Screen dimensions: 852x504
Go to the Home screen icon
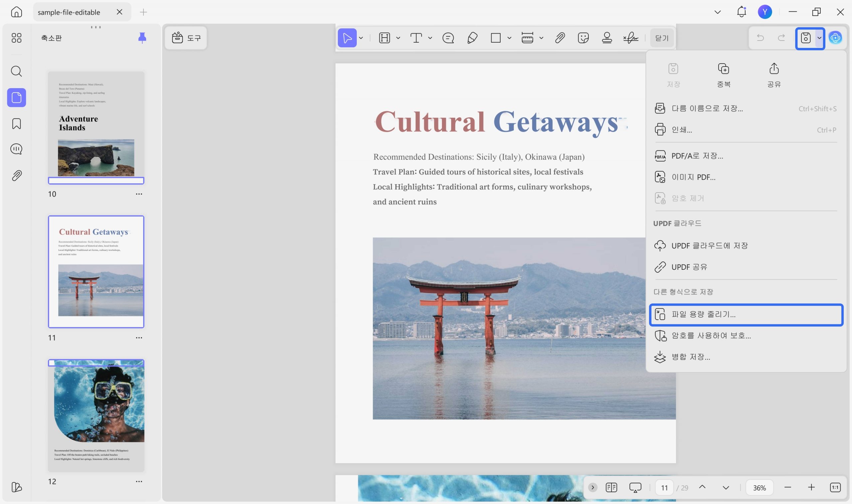(x=16, y=12)
